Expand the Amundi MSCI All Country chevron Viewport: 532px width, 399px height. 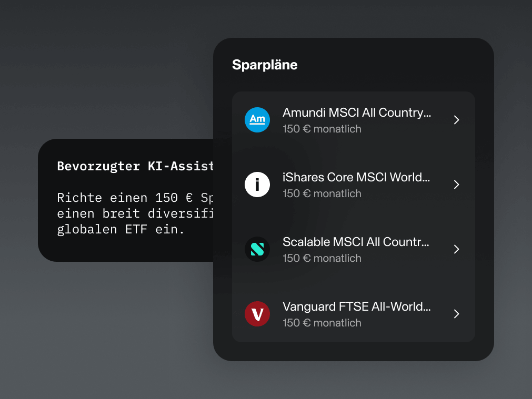click(456, 120)
